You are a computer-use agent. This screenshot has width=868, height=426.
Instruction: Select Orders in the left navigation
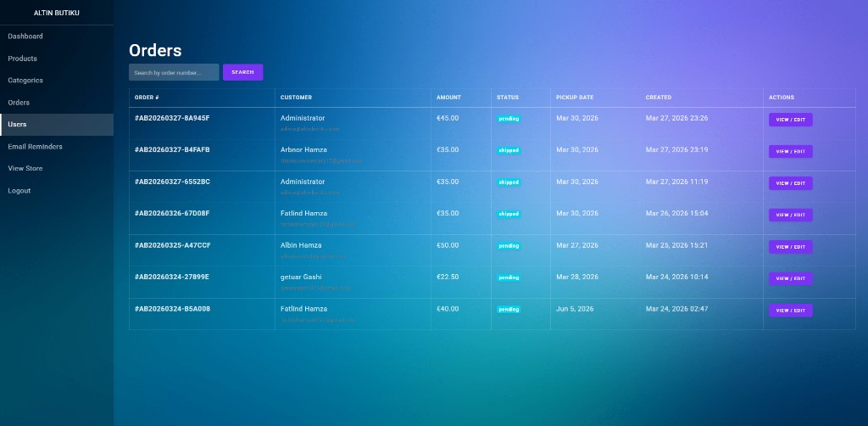tap(19, 103)
